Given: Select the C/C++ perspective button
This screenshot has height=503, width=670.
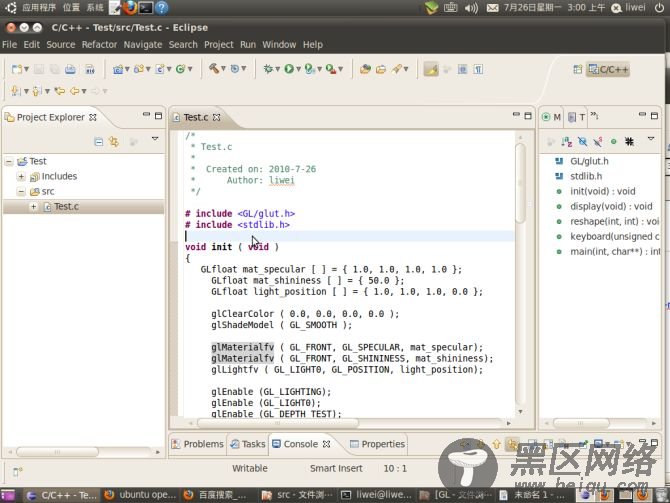Looking at the screenshot, I should tap(608, 69).
